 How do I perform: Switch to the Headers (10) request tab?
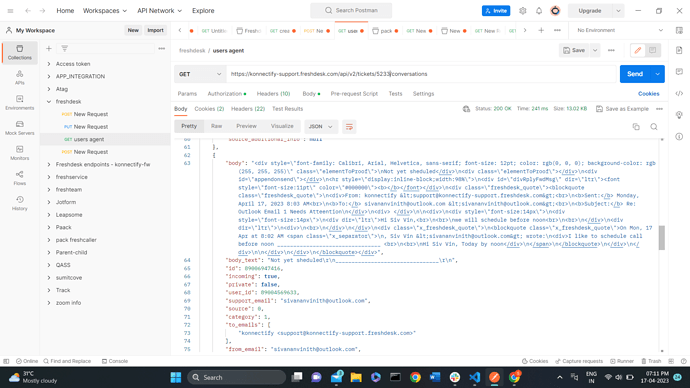[x=273, y=94]
